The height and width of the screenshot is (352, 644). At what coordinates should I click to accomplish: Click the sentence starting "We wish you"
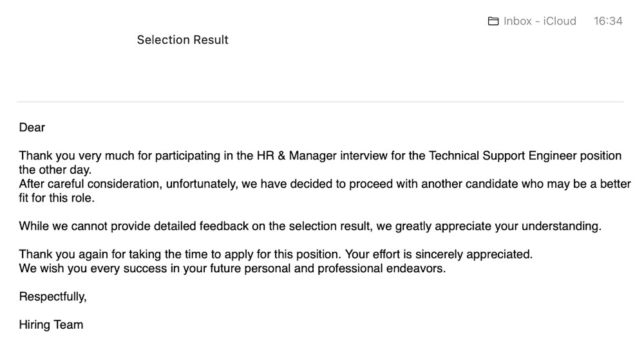coord(232,269)
